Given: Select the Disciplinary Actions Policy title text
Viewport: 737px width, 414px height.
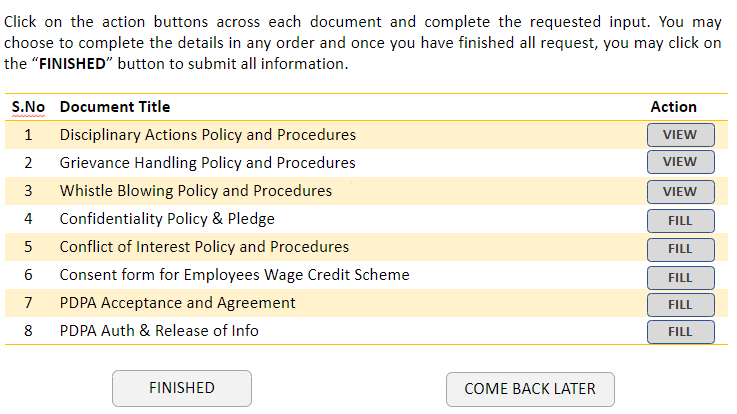Looking at the screenshot, I should pyautogui.click(x=208, y=135).
